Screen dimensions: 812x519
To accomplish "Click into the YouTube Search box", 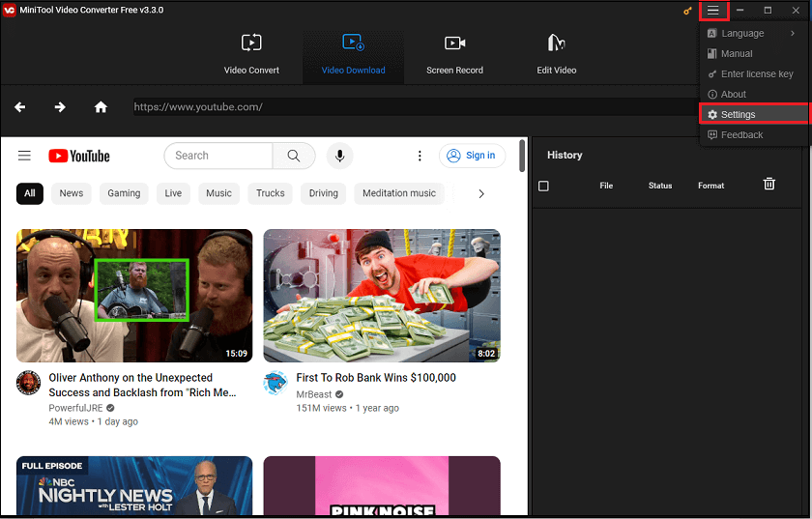I will [x=218, y=156].
